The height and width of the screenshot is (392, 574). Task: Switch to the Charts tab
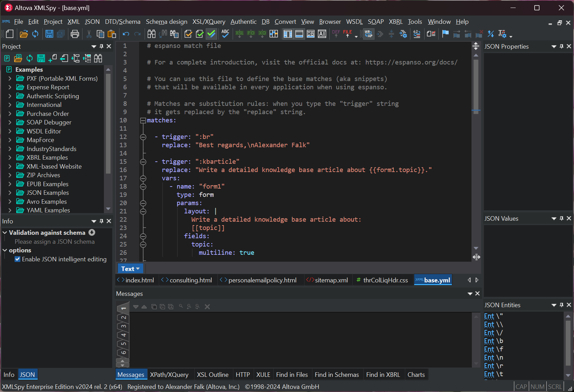[416, 374]
